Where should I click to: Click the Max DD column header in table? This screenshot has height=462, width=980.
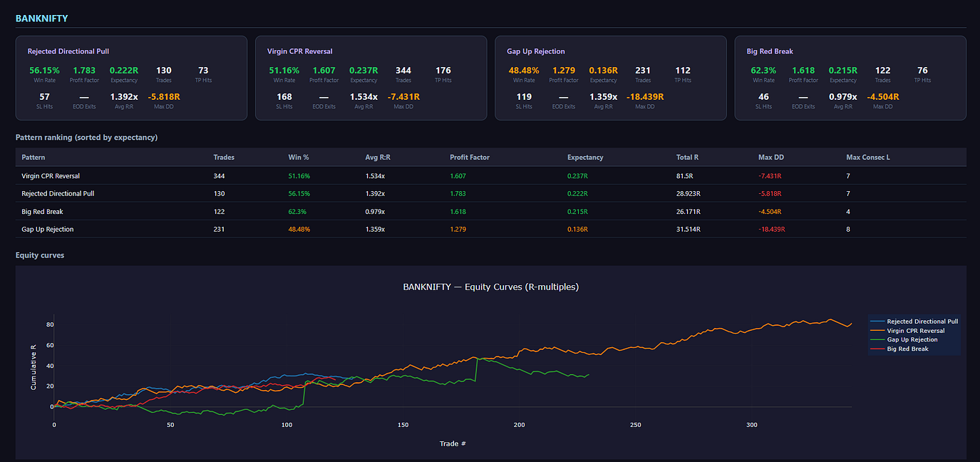770,157
